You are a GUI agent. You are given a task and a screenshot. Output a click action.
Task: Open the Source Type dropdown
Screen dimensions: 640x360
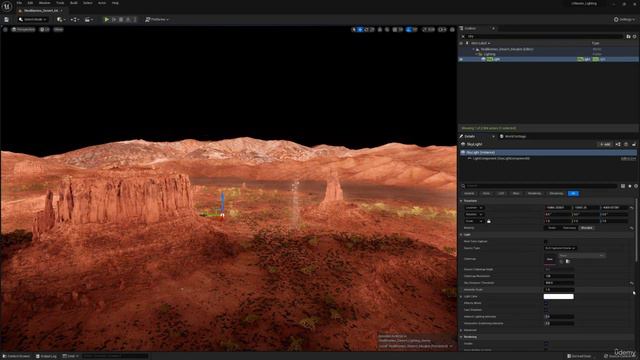560,248
